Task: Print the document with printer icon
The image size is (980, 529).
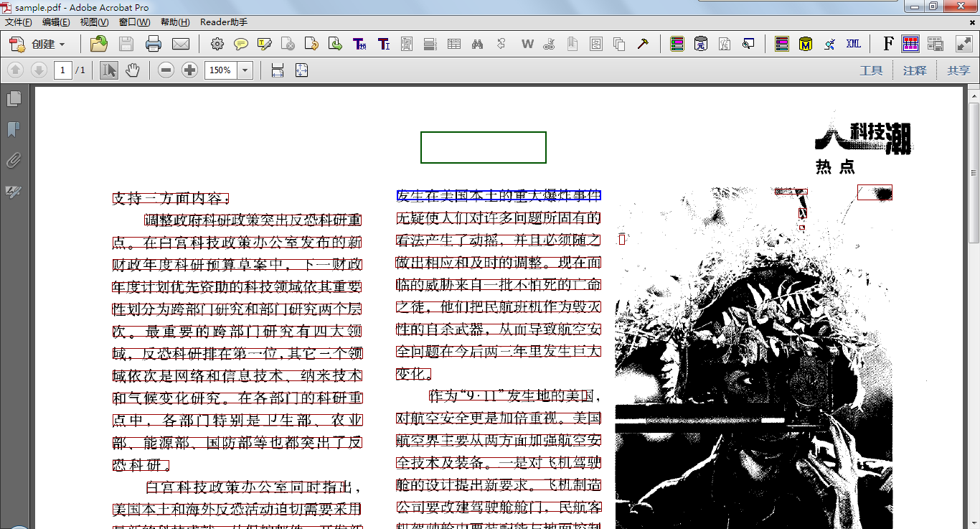Action: click(154, 44)
